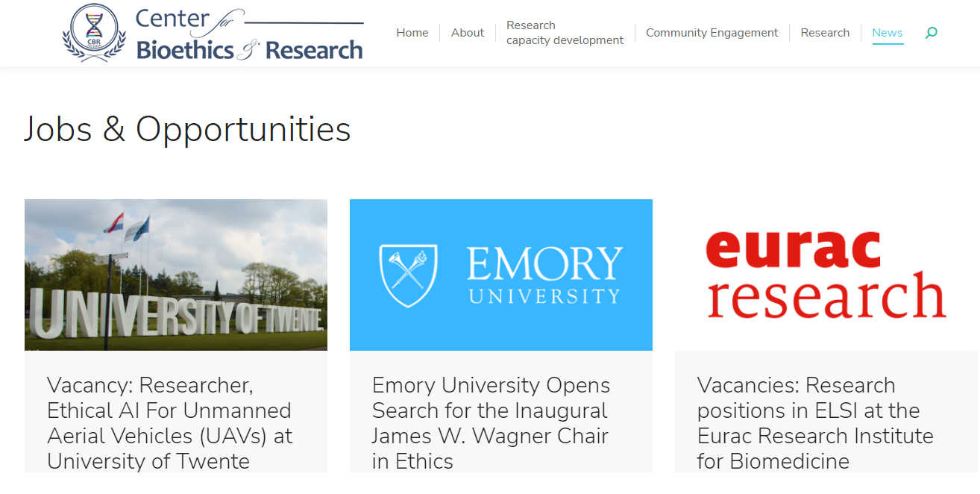Open the search magnifier icon
This screenshot has height=494, width=980.
[931, 33]
